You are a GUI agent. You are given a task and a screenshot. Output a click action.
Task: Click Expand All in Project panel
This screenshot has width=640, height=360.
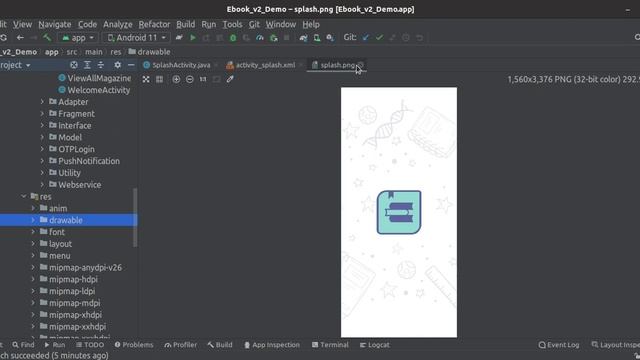point(87,65)
